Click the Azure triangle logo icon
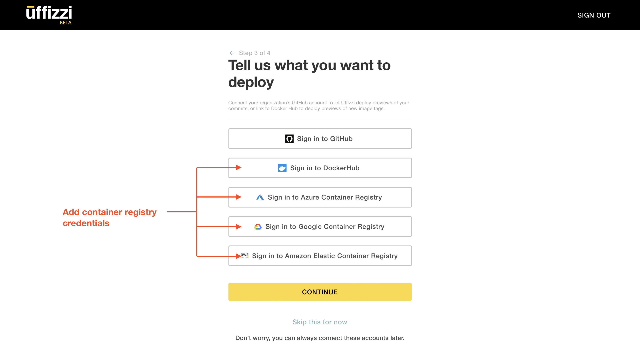Image resolution: width=640 pixels, height=364 pixels. click(260, 198)
